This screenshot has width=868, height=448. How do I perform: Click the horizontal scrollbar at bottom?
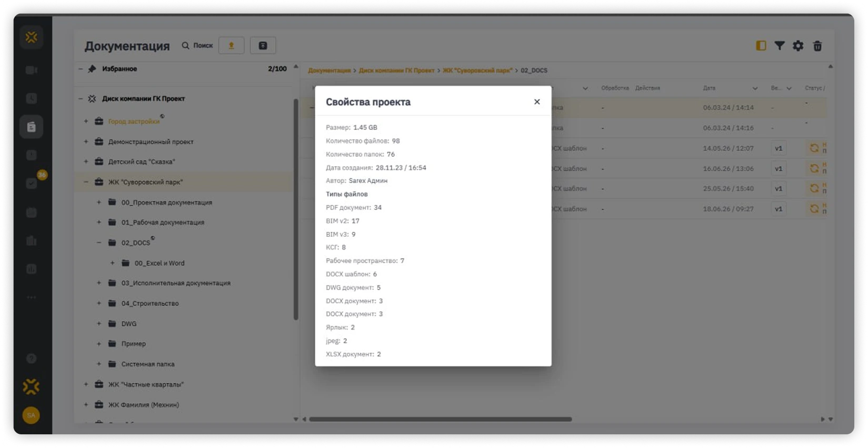coord(440,419)
